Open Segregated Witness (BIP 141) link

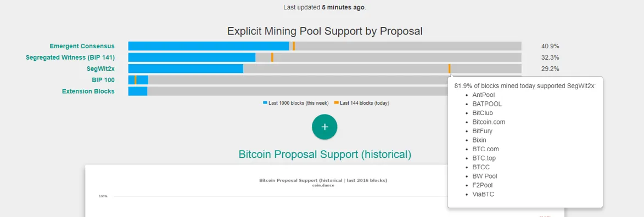point(70,58)
